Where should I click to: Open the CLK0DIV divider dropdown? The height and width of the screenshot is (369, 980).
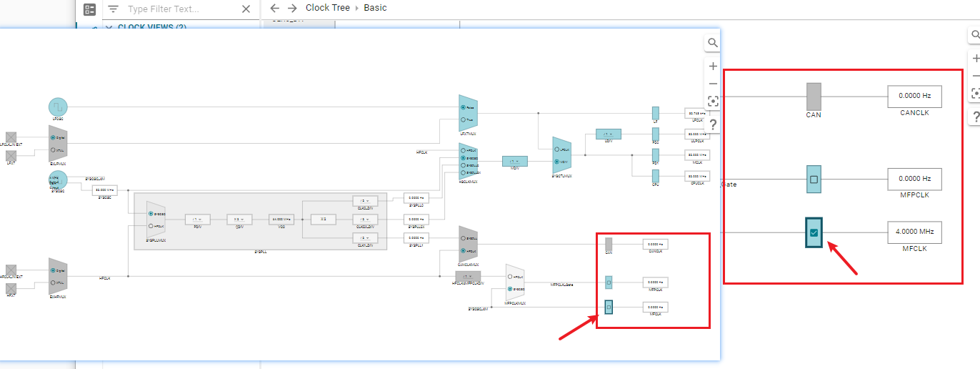[x=364, y=200]
